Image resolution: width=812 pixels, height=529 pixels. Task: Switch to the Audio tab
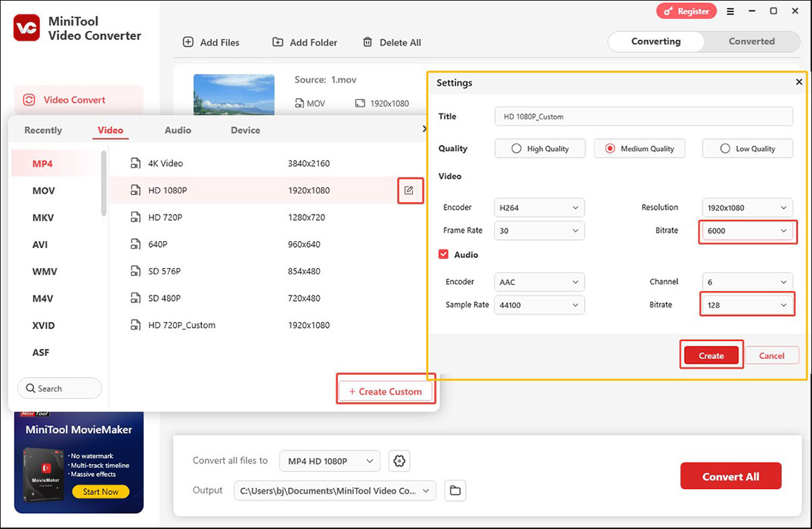click(x=178, y=130)
